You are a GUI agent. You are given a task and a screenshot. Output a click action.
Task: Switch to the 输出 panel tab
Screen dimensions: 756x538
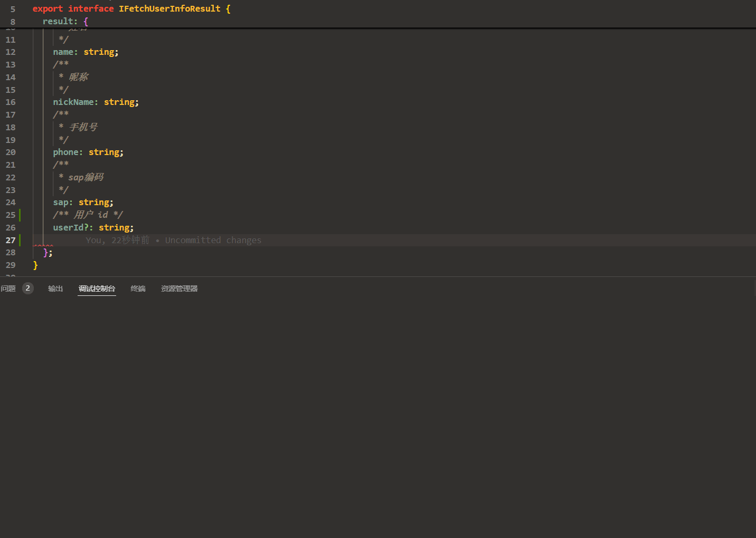[x=55, y=289]
